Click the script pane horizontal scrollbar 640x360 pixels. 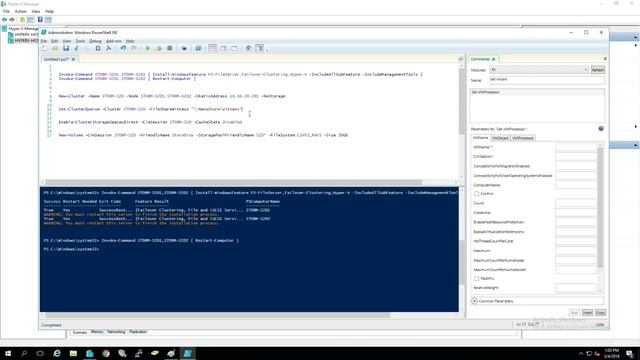point(233,182)
